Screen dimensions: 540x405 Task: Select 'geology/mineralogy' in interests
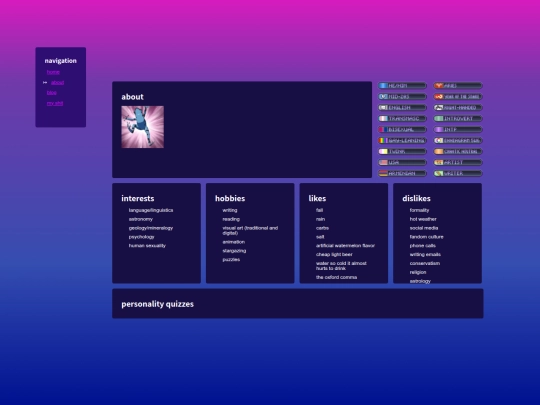(151, 228)
